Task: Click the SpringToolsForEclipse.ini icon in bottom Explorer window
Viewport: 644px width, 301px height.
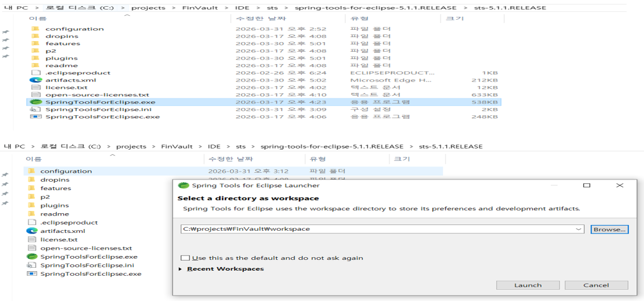Action: (31, 265)
